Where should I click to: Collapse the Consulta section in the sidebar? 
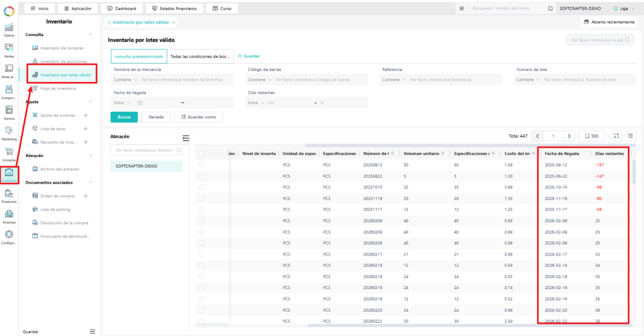click(90, 34)
